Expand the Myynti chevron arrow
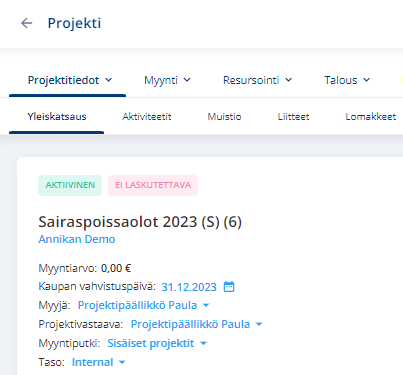Screen dimensions: 403x375 pos(187,80)
